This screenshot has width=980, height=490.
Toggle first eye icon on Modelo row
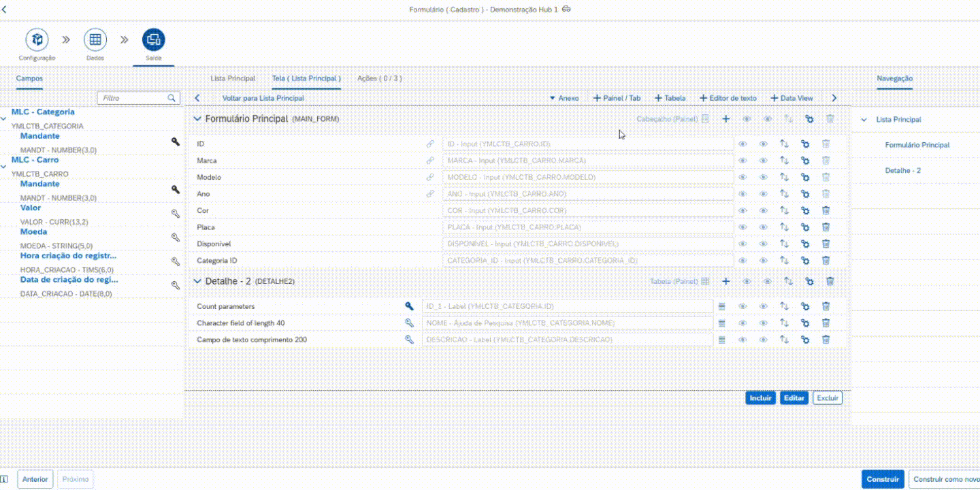tap(743, 177)
